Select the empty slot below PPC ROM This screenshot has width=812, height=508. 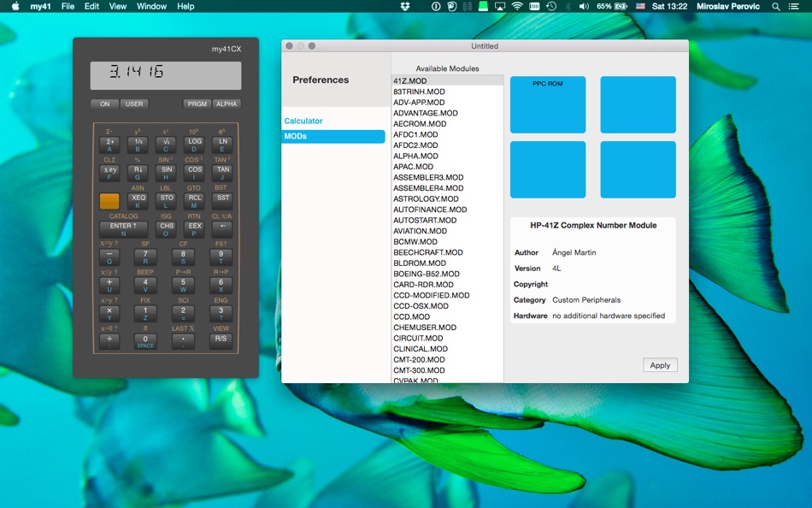548,169
